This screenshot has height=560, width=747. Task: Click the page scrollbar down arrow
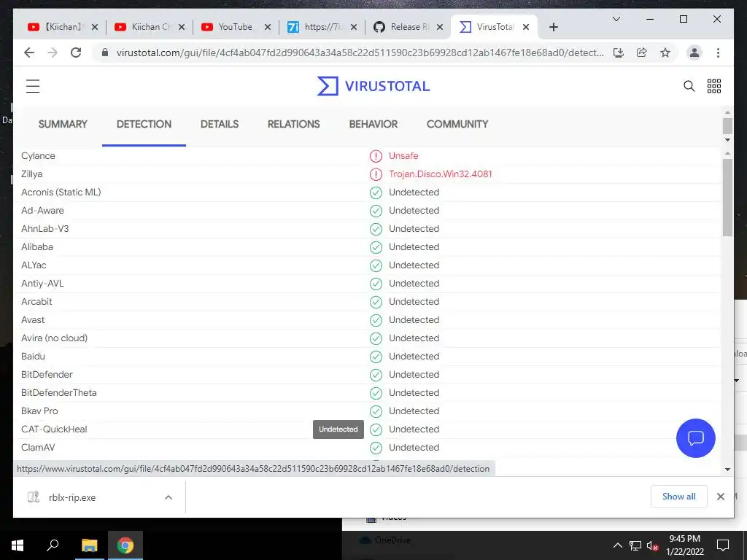pyautogui.click(x=727, y=140)
